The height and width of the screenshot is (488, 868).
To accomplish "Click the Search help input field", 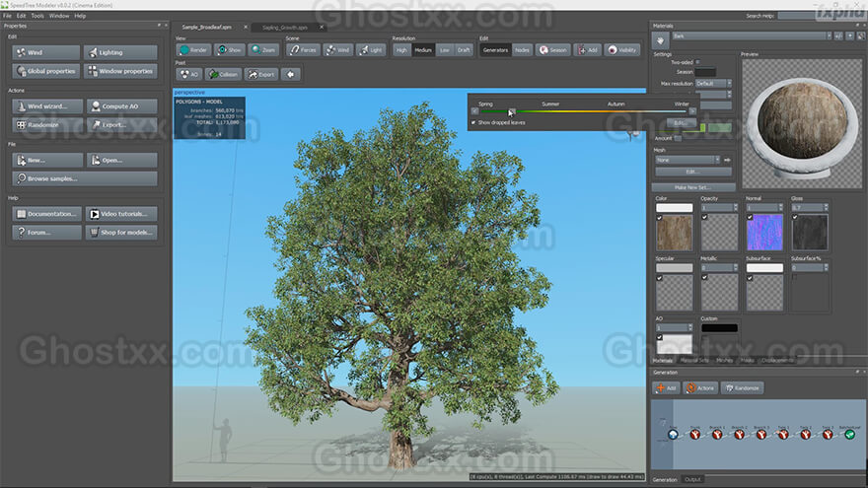I will pyautogui.click(x=821, y=16).
